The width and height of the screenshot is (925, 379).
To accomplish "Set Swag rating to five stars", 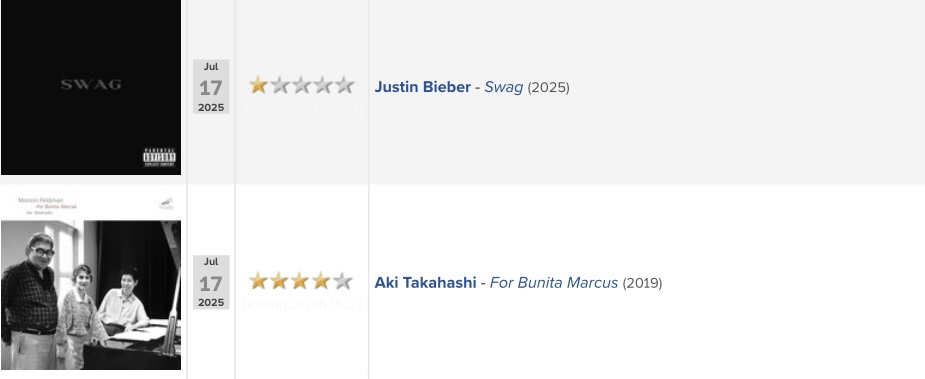I will coord(344,85).
